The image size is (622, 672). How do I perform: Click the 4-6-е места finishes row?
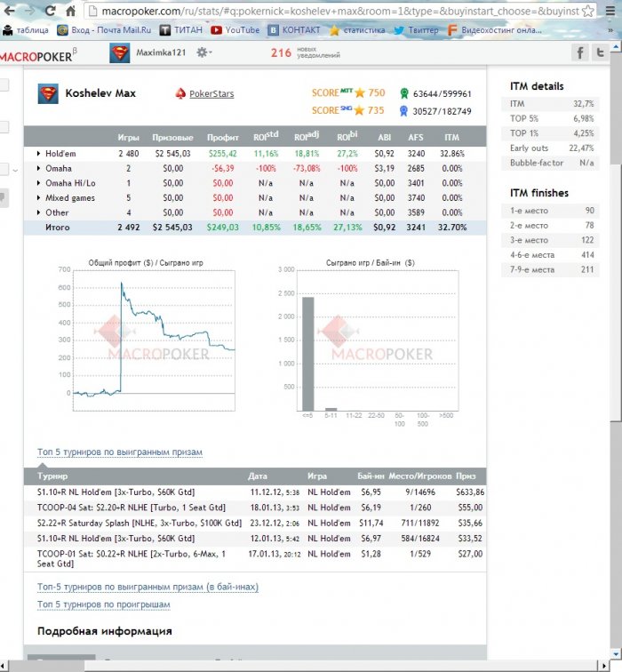[x=552, y=255]
